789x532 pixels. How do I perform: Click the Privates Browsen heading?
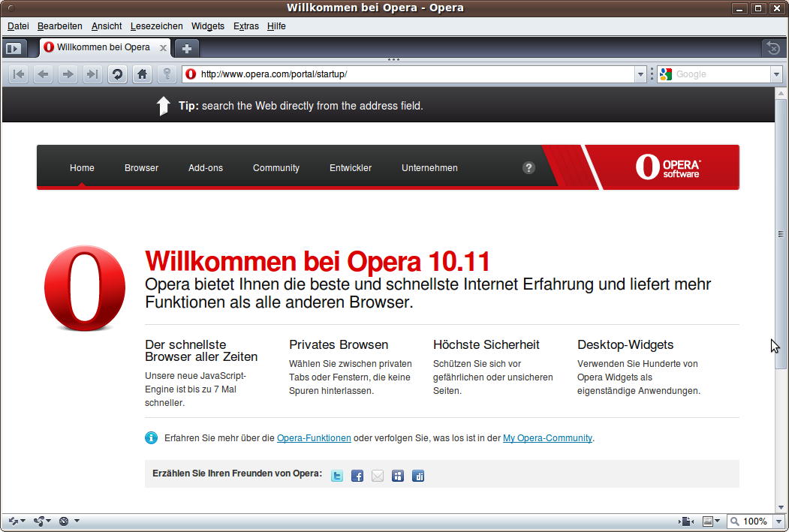coord(339,344)
